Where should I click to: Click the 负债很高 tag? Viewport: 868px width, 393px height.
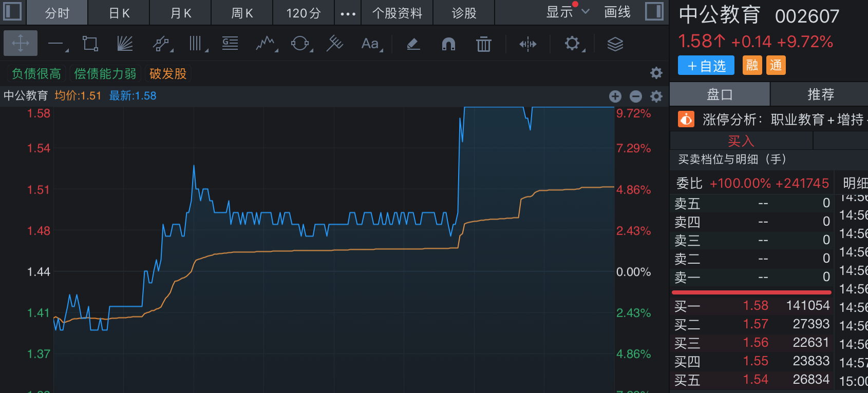pos(36,74)
